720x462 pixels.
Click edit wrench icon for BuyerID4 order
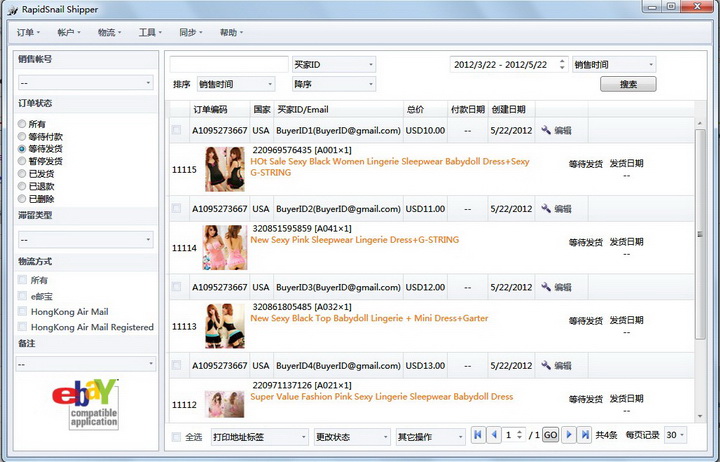click(546, 366)
